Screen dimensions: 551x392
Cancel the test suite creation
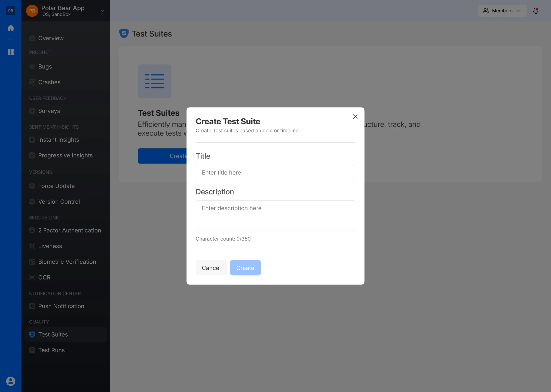tap(211, 268)
